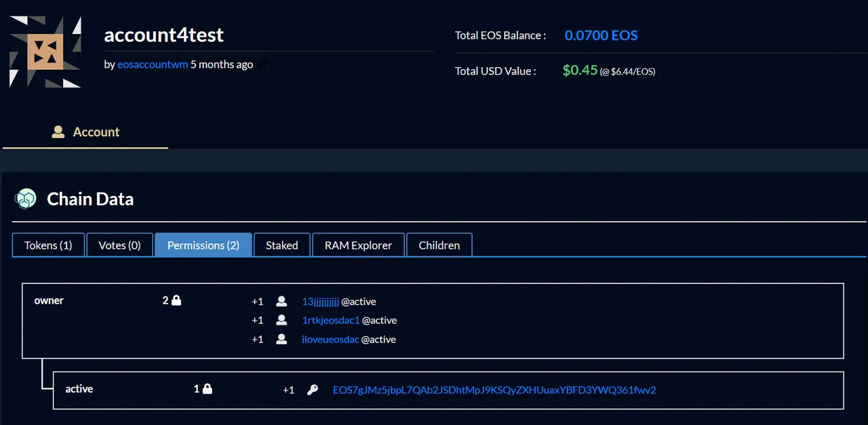
Task: Click the account4test avatar identicon
Action: click(45, 52)
